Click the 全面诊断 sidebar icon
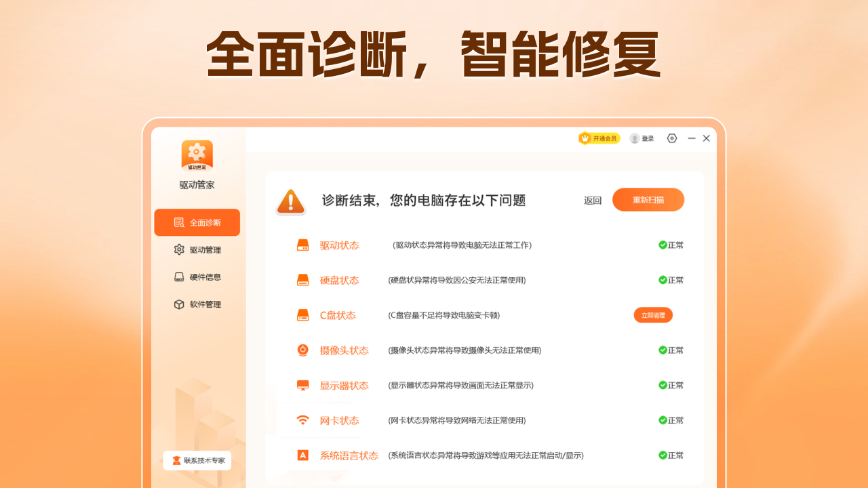 click(x=179, y=222)
